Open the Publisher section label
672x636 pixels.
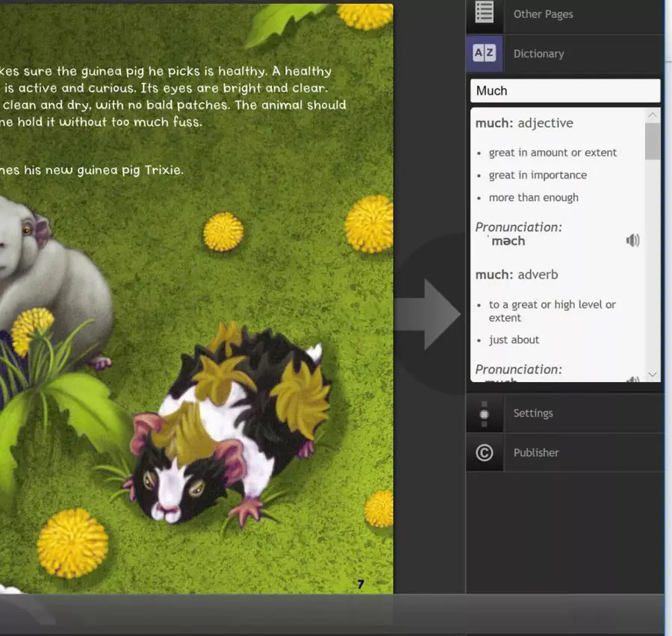536,453
